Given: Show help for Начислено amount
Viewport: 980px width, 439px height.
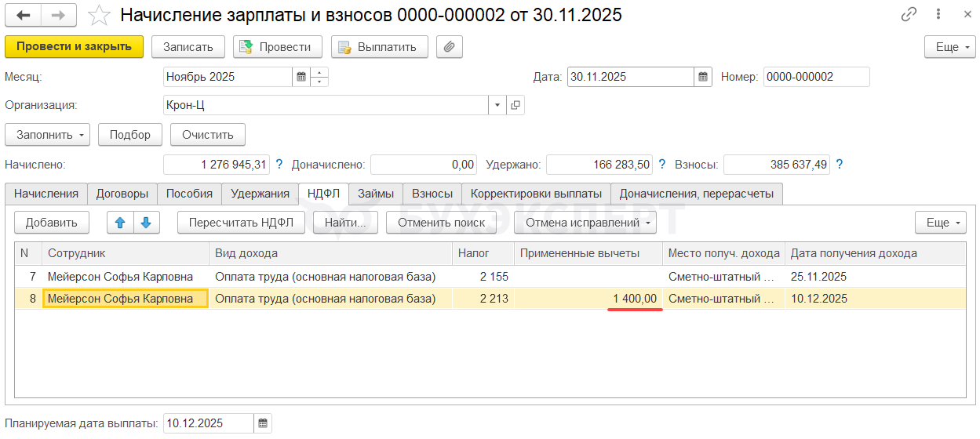Looking at the screenshot, I should click(x=279, y=165).
